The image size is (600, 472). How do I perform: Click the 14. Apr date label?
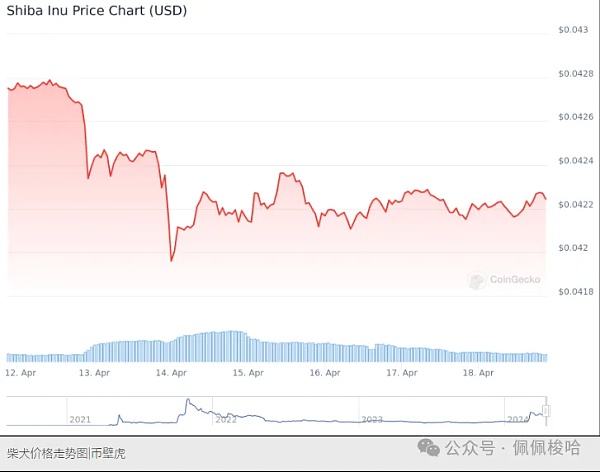coord(171,372)
